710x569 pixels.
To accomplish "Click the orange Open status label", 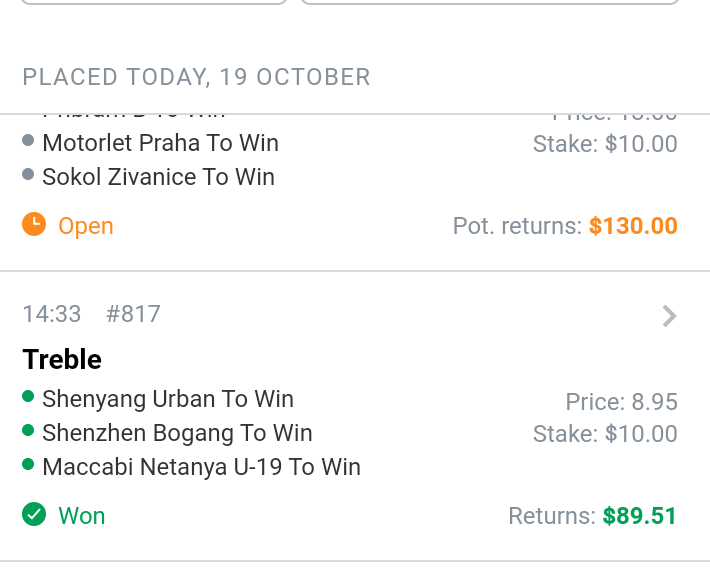I will [86, 226].
